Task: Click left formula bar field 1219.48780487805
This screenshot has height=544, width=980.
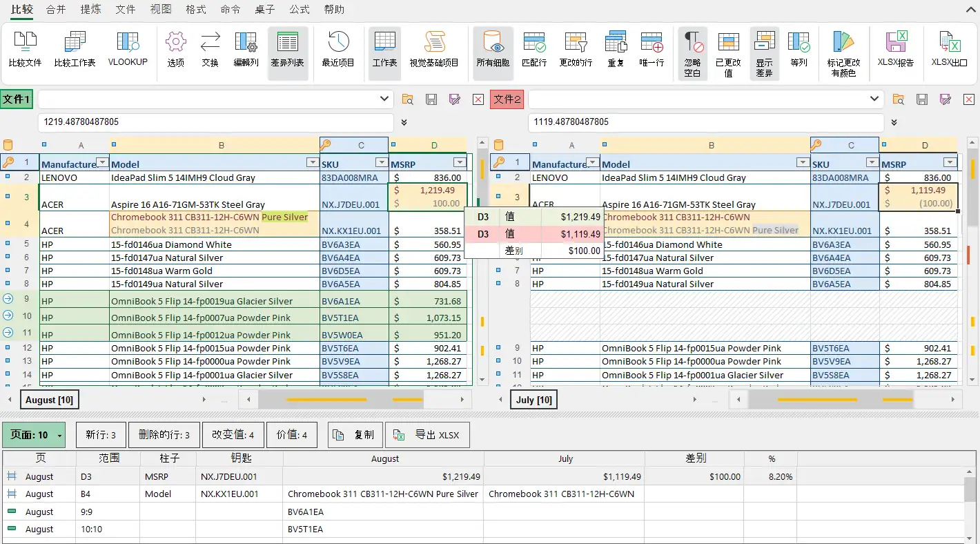Action: [x=216, y=122]
